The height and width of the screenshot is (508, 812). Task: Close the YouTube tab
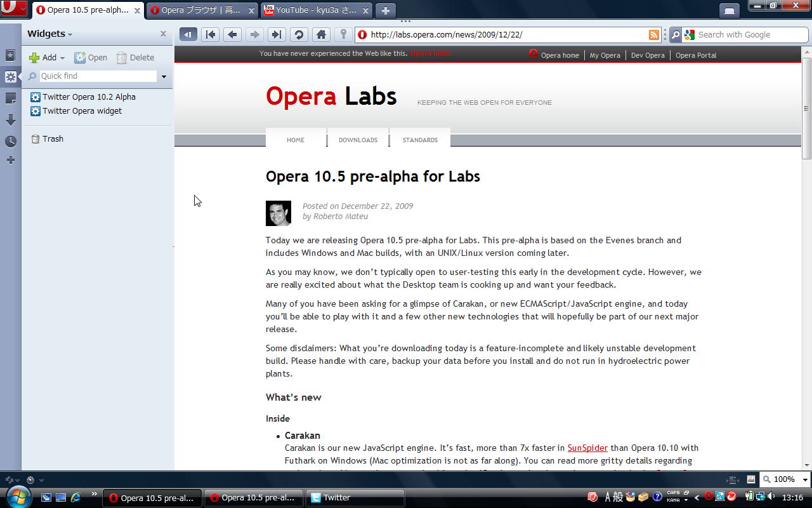pyautogui.click(x=364, y=11)
